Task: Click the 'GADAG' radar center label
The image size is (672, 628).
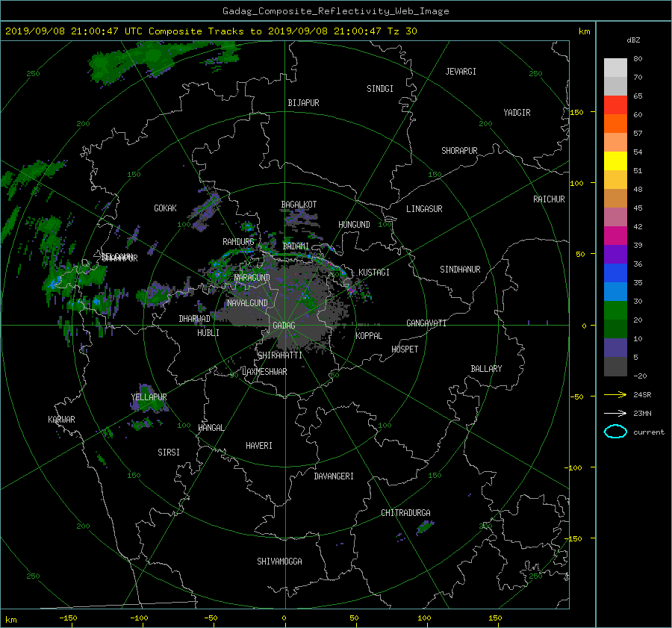Action: (284, 326)
